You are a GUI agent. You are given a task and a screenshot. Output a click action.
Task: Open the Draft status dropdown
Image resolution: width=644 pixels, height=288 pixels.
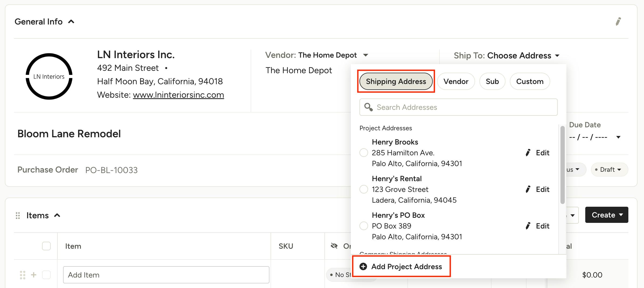(x=609, y=170)
